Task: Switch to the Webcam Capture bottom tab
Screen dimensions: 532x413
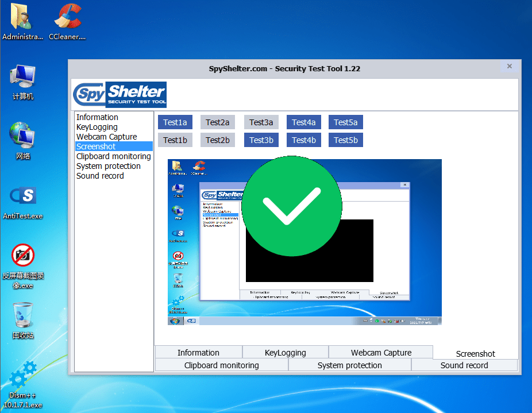Action: 381,353
